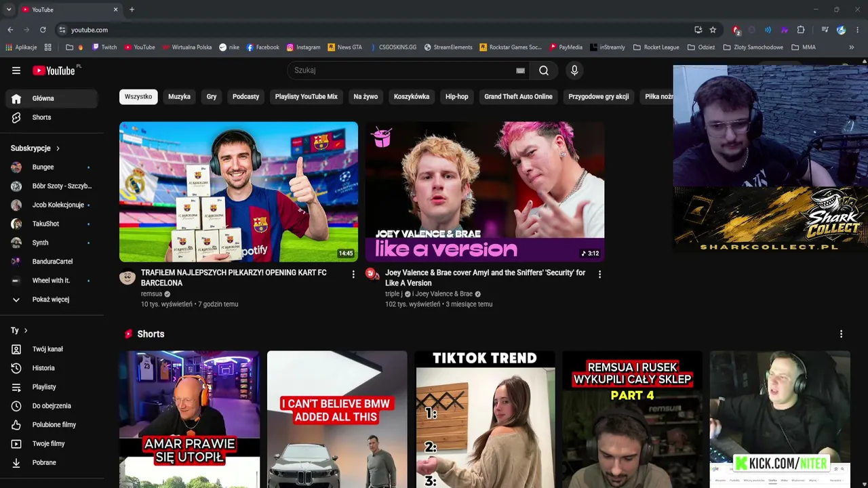Play the FC Barcelona card opening video
This screenshot has height=488, width=868.
(x=239, y=192)
